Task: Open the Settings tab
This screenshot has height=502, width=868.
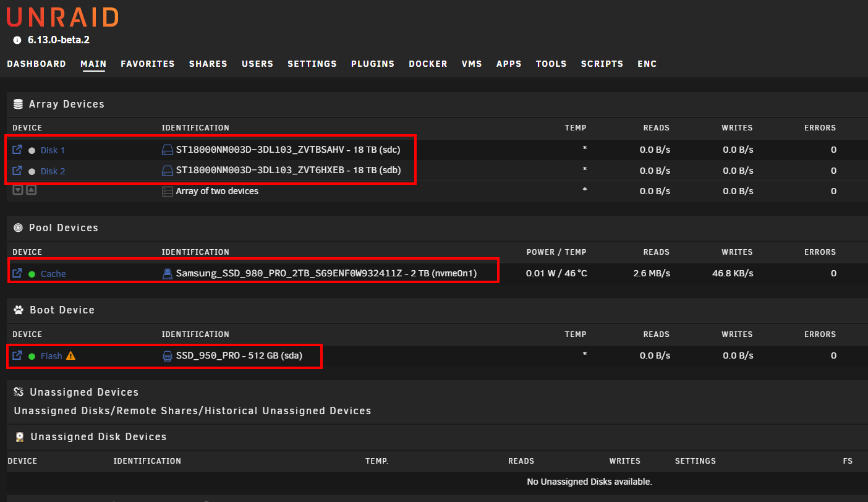Action: click(x=312, y=64)
